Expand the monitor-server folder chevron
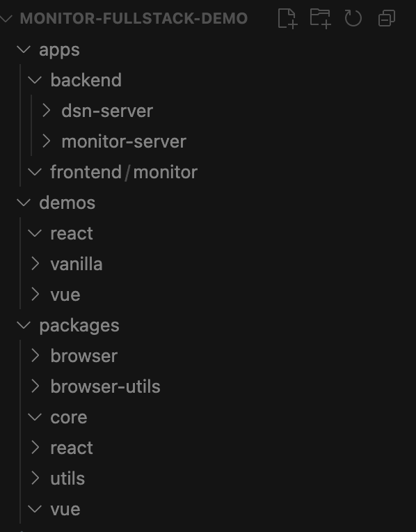The image size is (416, 532). [x=47, y=141]
